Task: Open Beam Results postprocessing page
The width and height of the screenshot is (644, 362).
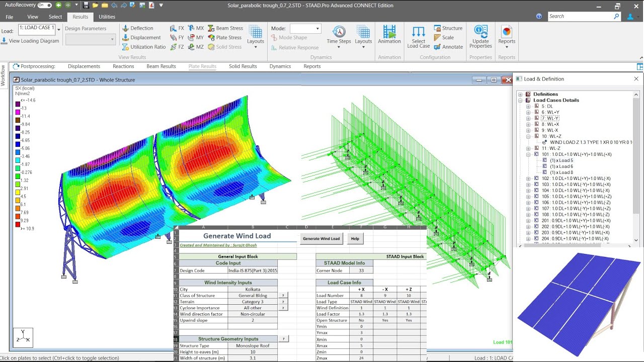Action: pos(161,66)
